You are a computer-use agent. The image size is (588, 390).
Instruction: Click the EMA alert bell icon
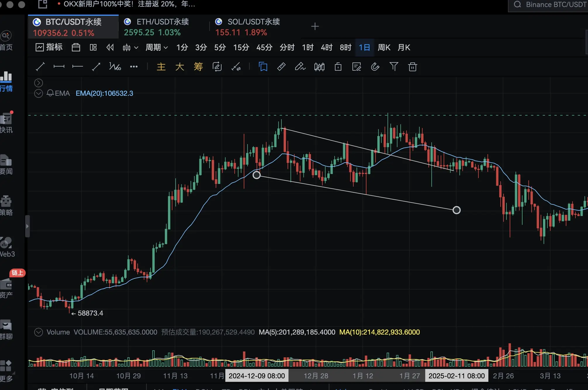pyautogui.click(x=50, y=93)
